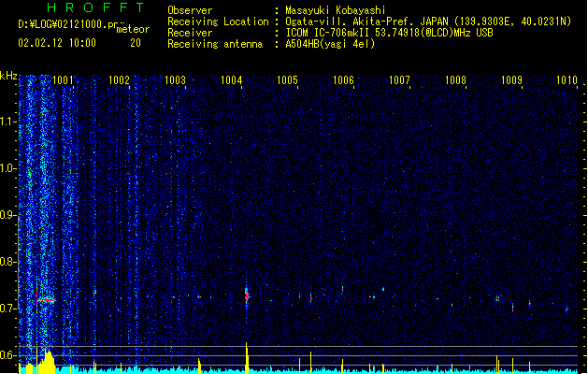The width and height of the screenshot is (588, 374).
Task: Select observer name Masayuki Kobayashi
Action: [x=336, y=10]
